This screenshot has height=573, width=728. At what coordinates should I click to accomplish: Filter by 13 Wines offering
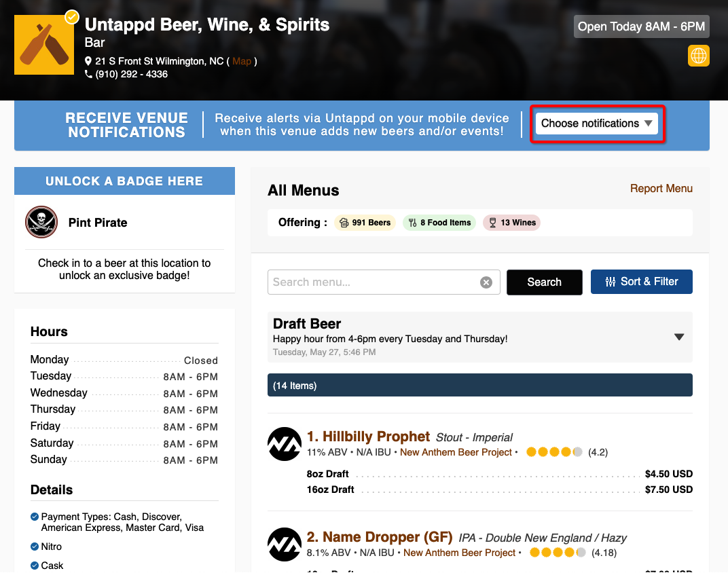tap(511, 223)
